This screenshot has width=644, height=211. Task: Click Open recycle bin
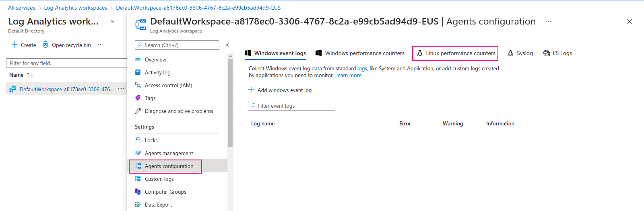tap(66, 45)
